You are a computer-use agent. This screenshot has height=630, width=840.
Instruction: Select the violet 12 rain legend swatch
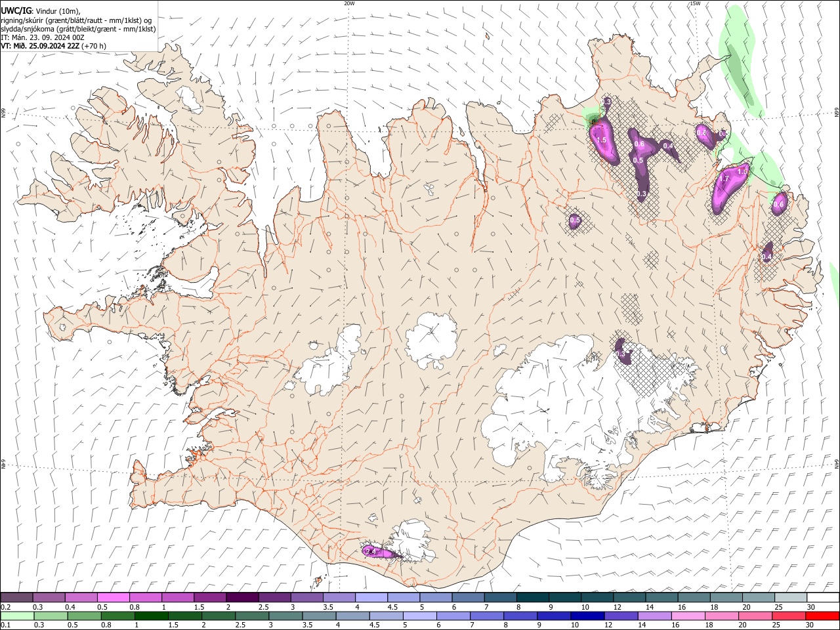[621, 616]
